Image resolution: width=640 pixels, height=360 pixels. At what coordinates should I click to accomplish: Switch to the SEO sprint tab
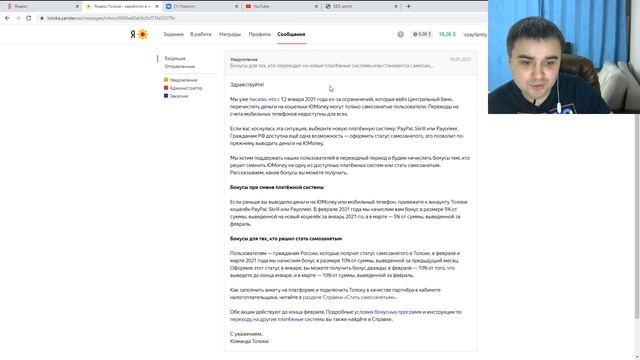(x=360, y=7)
